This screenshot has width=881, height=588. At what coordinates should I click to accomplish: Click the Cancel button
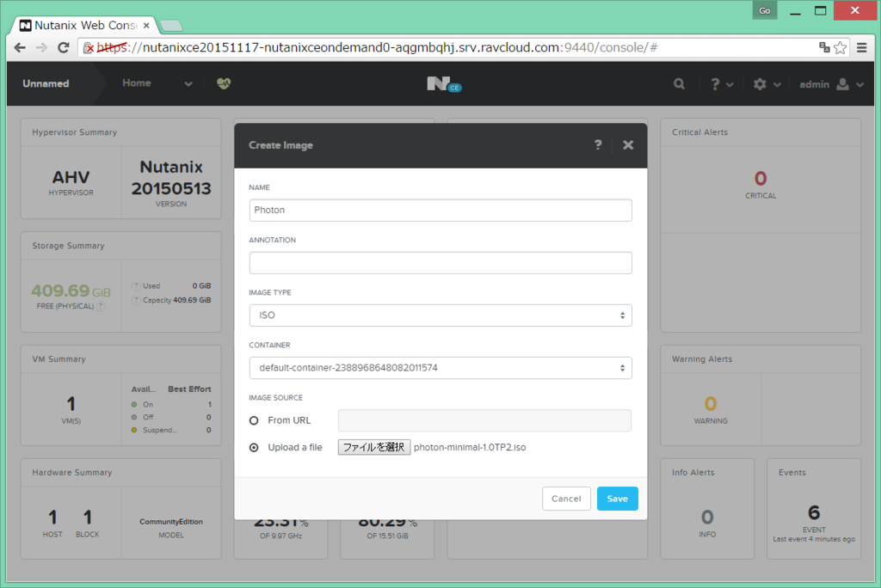566,499
